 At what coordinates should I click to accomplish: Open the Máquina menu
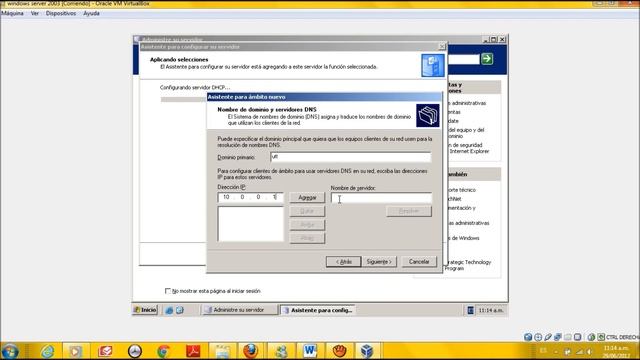(x=12, y=13)
